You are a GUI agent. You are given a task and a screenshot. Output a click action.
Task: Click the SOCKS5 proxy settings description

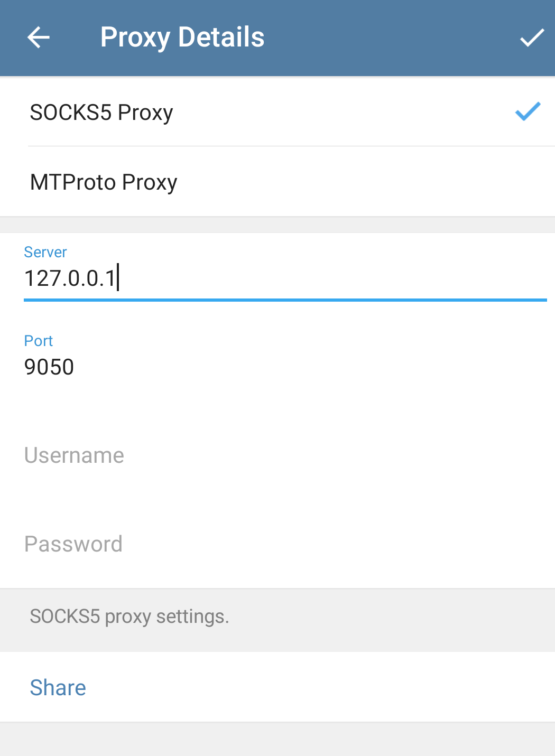(x=129, y=617)
